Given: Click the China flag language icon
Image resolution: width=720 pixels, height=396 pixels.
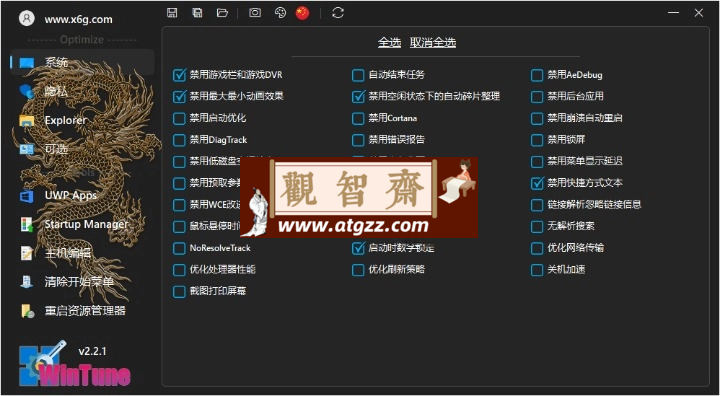Looking at the screenshot, I should (302, 13).
